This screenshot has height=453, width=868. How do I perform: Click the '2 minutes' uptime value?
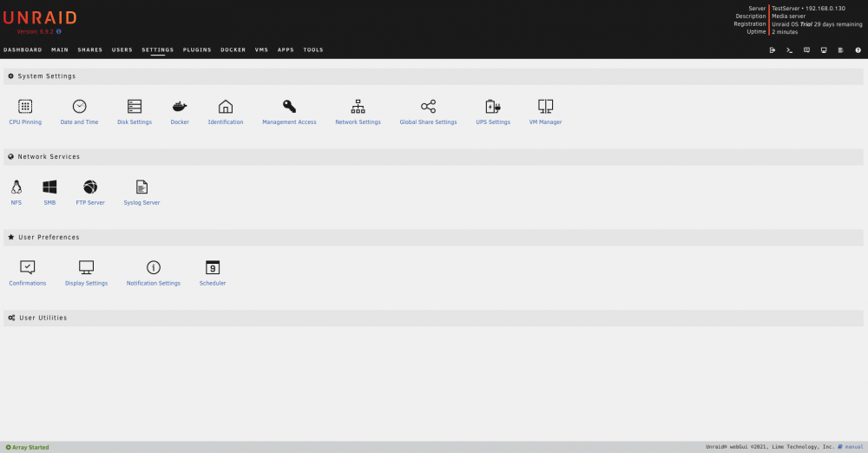tap(785, 31)
